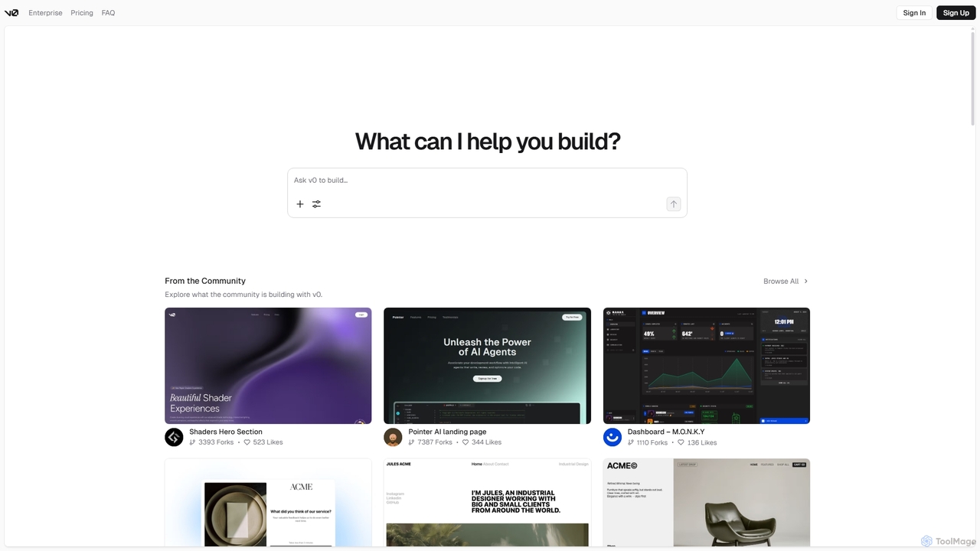Image resolution: width=980 pixels, height=551 pixels.
Task: Click the heart icon beside 523 Likes
Action: [247, 442]
